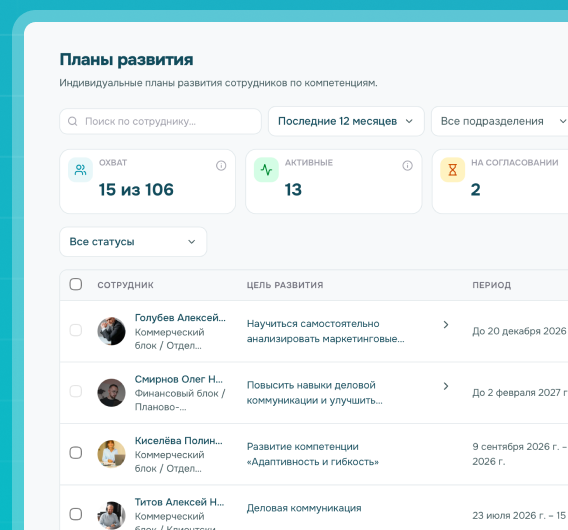This screenshot has height=530, width=568.
Task: Open the Последние 12 месяцев dropdown
Action: point(346,121)
